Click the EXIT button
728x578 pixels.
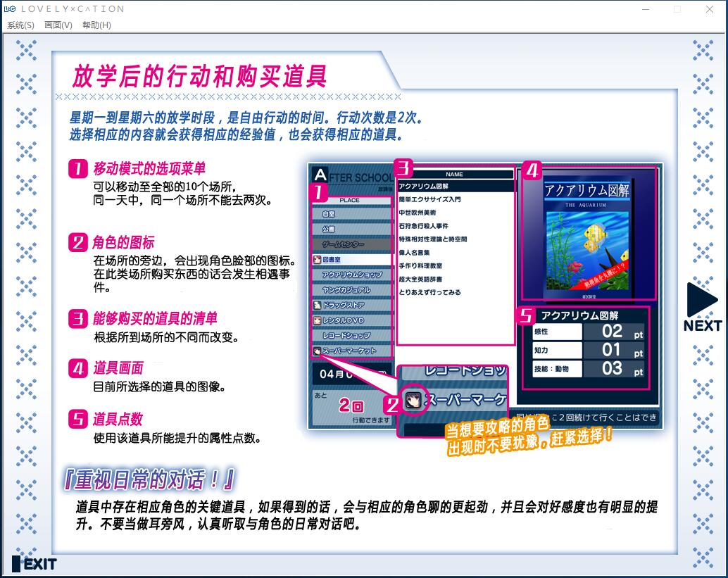pyautogui.click(x=34, y=564)
